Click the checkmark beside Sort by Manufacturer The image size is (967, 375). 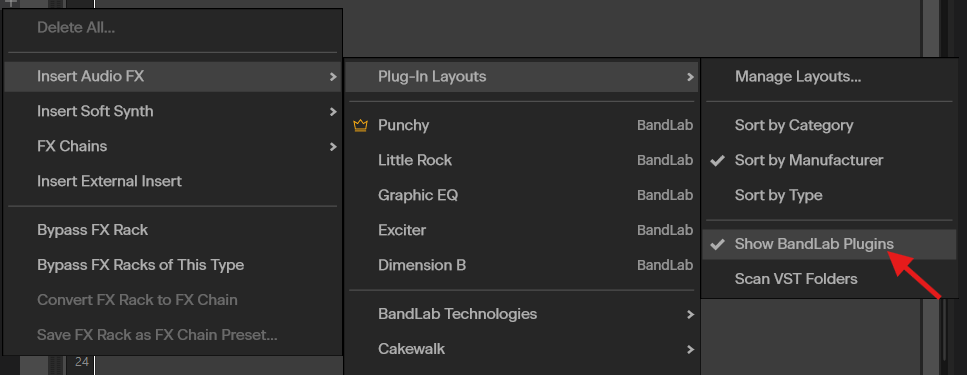pos(717,161)
